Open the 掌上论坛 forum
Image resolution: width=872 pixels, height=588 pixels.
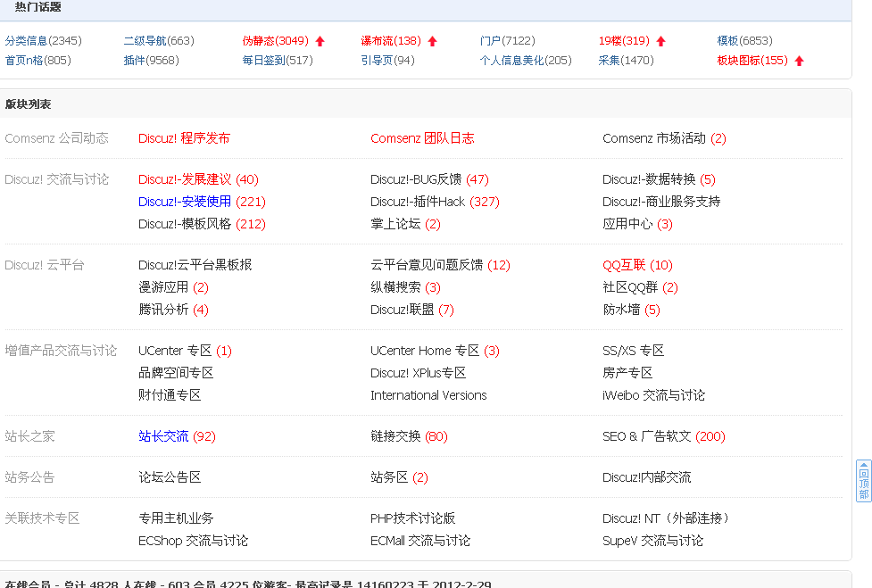395,223
